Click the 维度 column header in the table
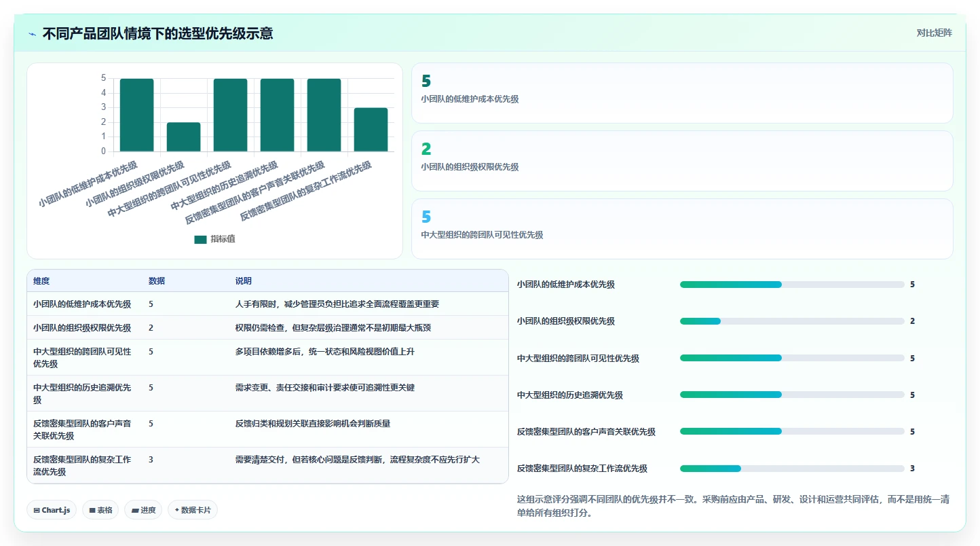Screen dimensions: 980x546 click(x=41, y=281)
